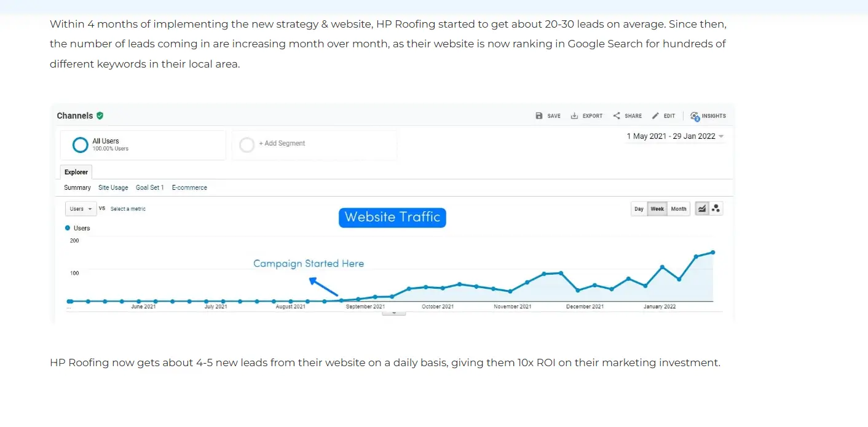Open the Site Usage sub-tab
Screen dimensions: 868x427
click(113, 187)
